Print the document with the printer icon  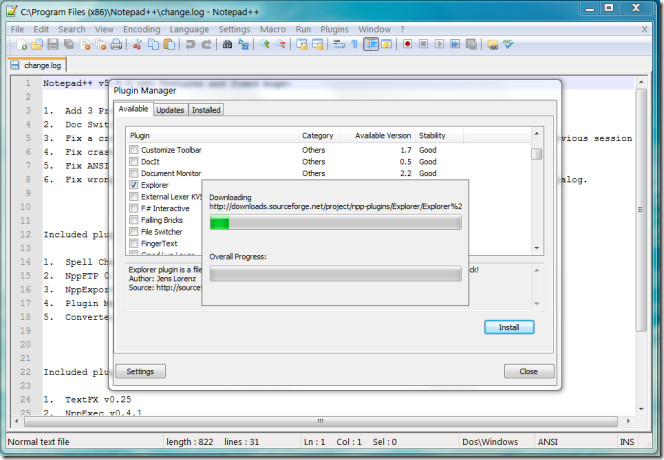click(x=116, y=44)
